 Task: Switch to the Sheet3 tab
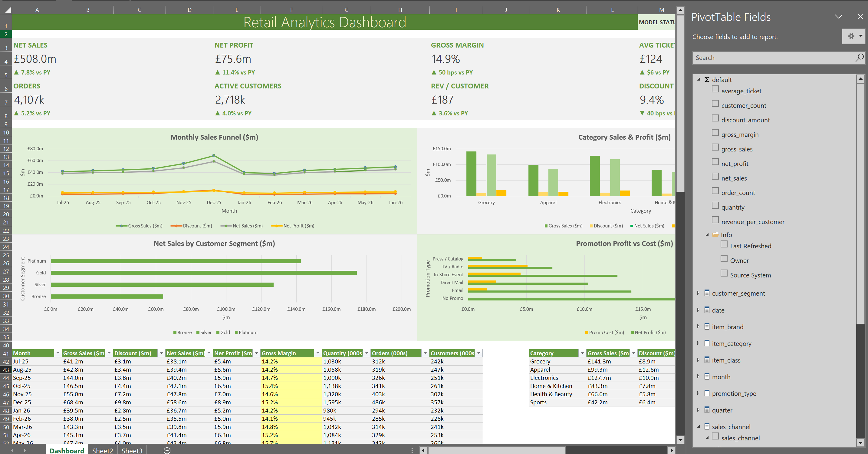pos(132,450)
